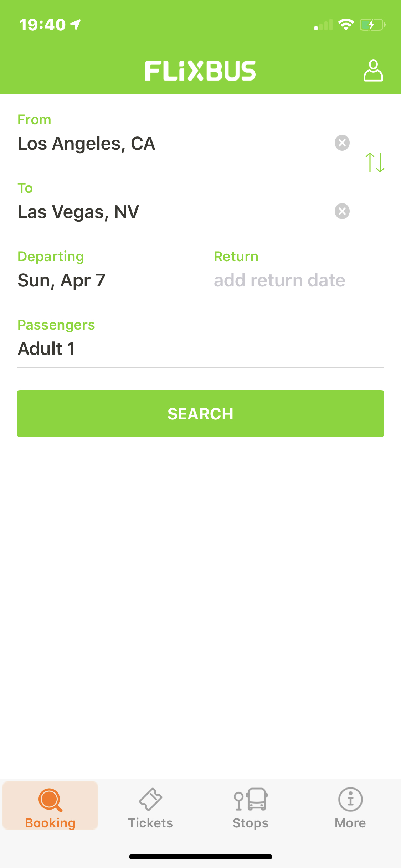Swap origin and destination with arrows icon
Image resolution: width=401 pixels, height=868 pixels.
pos(375,162)
